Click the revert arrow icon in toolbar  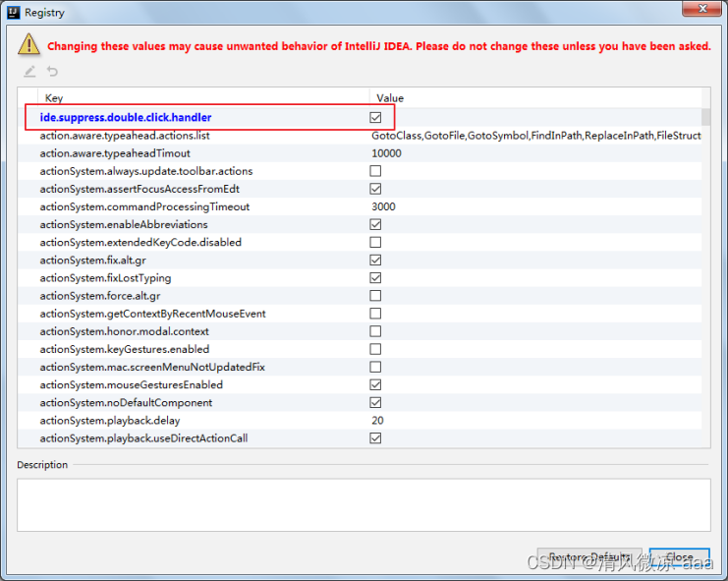click(52, 72)
